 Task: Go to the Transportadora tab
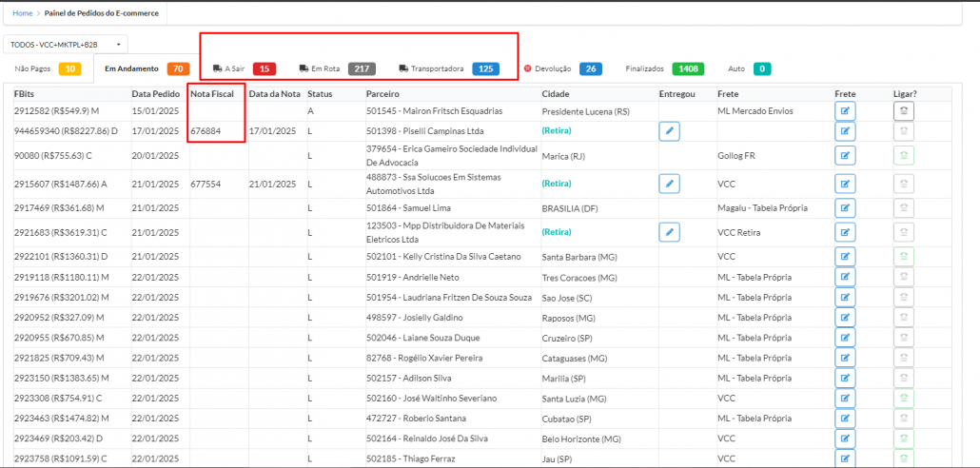[447, 68]
